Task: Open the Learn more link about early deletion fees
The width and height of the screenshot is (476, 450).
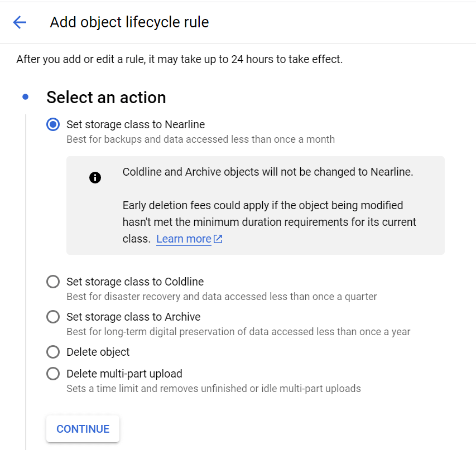Action: (185, 239)
